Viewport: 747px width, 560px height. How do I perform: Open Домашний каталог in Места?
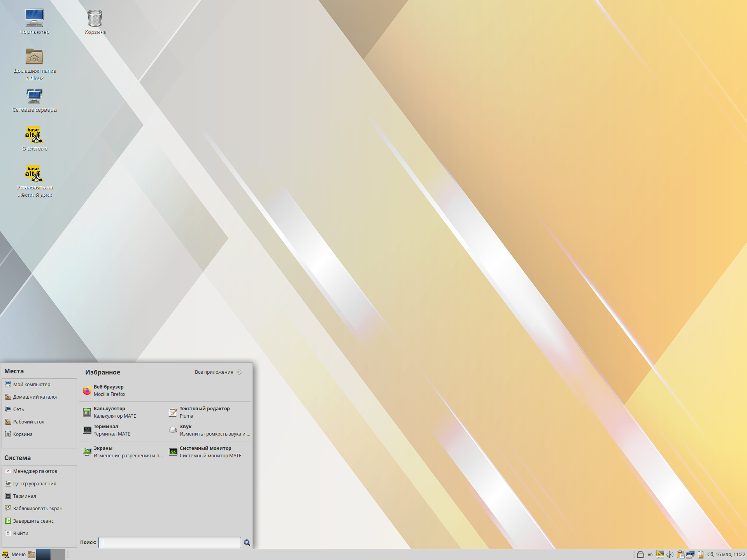(x=39, y=397)
